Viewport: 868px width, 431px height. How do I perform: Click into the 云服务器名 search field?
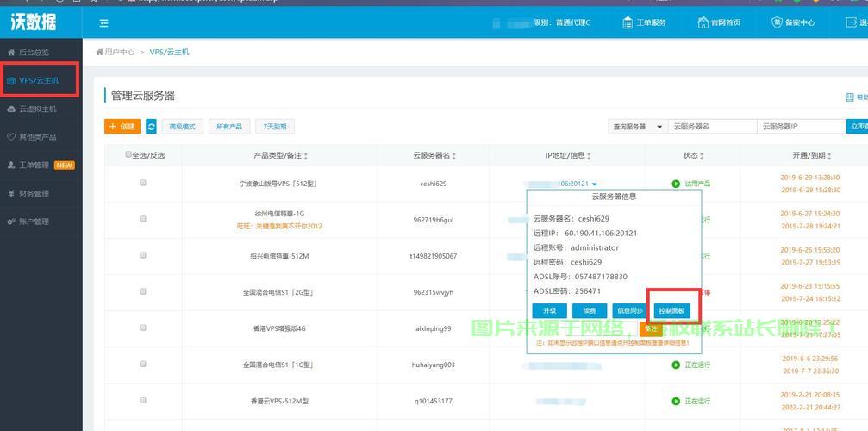coord(713,127)
